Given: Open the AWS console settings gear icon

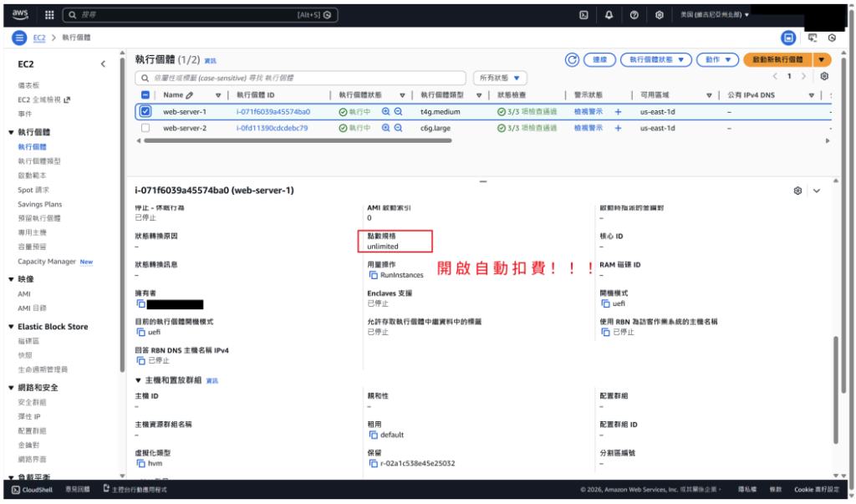Looking at the screenshot, I should click(x=658, y=13).
